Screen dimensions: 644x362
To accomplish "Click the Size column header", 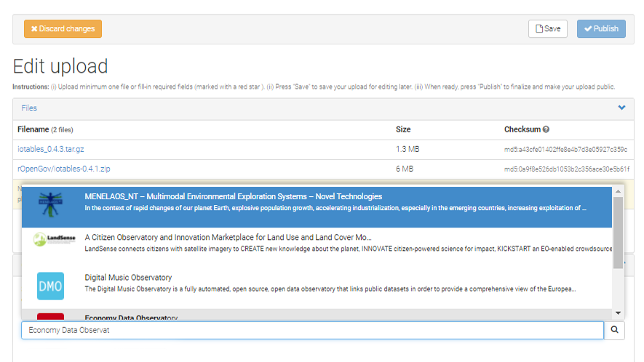I will (403, 129).
